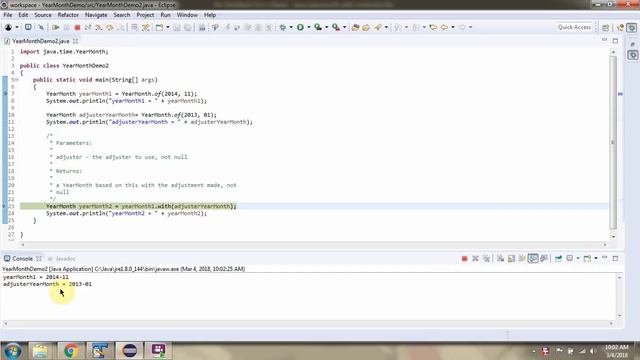Click the Clear Console icon
The width and height of the screenshot is (640, 360).
point(500,259)
